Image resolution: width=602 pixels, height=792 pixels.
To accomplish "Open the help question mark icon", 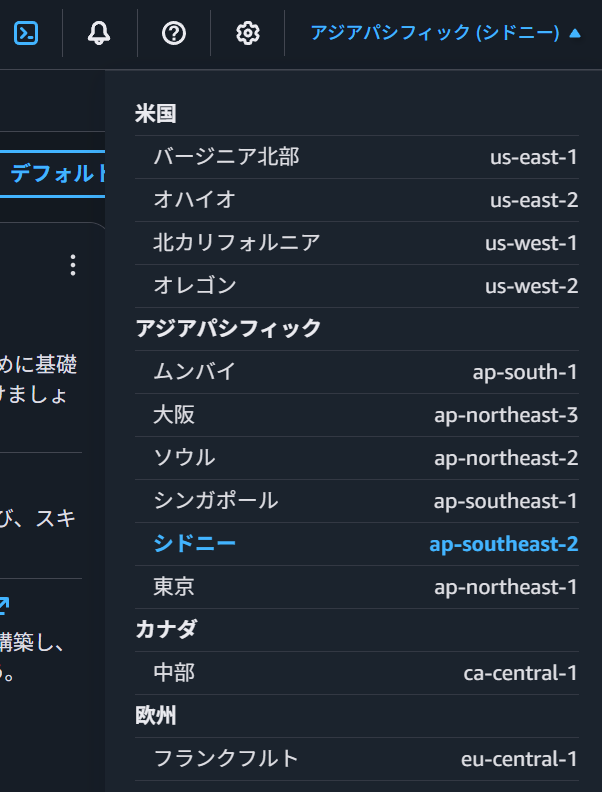I will 174,33.
